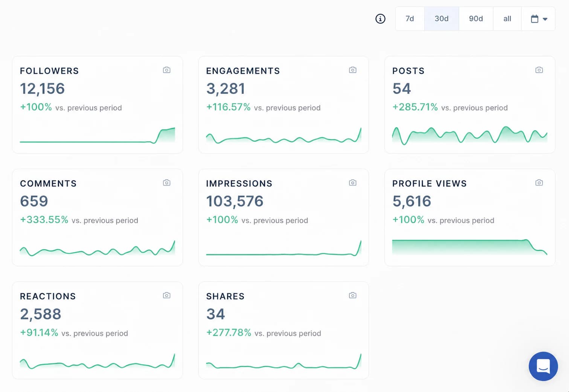
Task: Click the PROFILE VIEWS card title
Action: [x=429, y=183]
